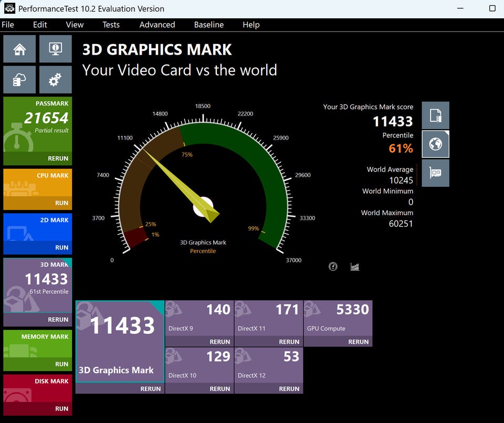Select the PassMark 21654 score tile

38,124
